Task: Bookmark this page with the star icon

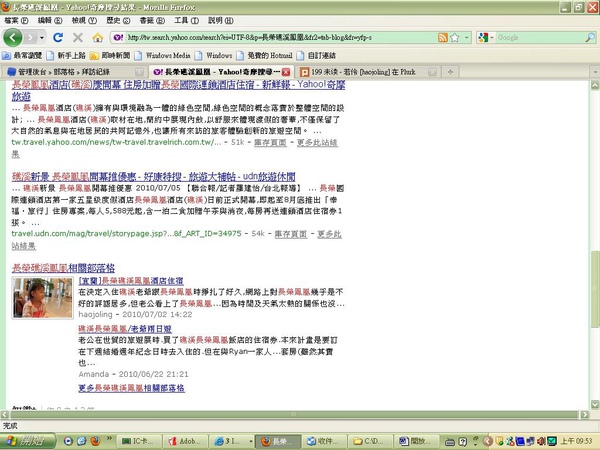Action: 455,38
